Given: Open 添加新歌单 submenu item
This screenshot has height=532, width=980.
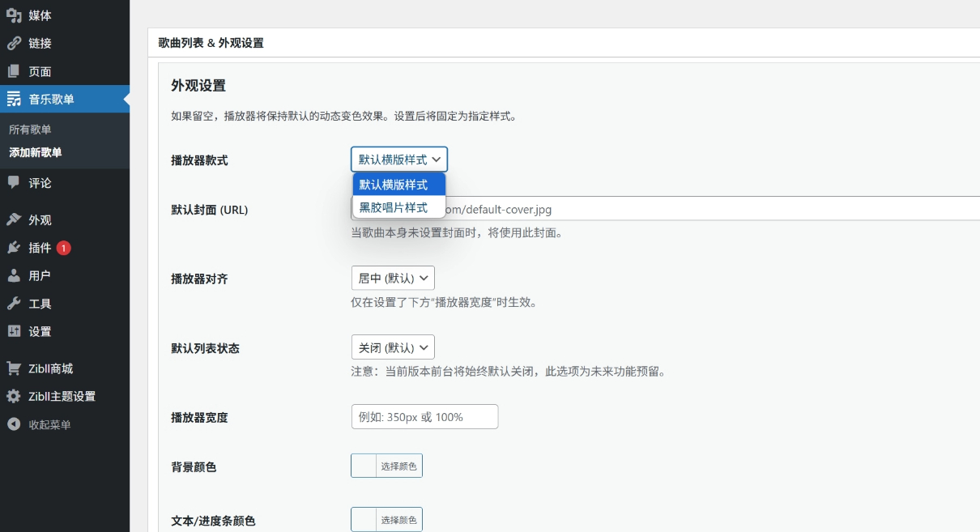Looking at the screenshot, I should [36, 152].
